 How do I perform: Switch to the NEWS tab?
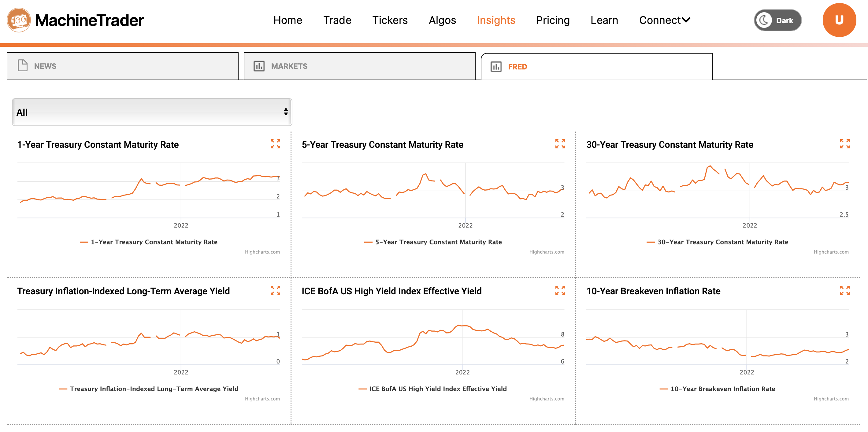(x=122, y=66)
